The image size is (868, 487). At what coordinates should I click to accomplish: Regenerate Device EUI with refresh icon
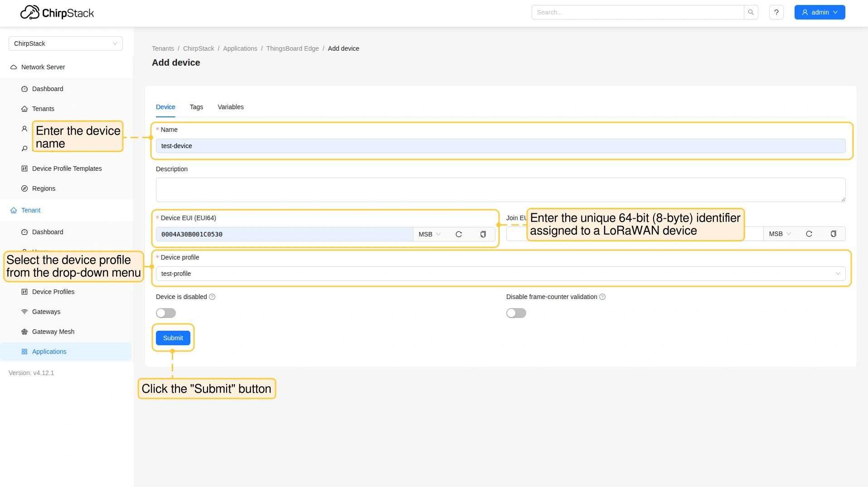[x=459, y=234]
